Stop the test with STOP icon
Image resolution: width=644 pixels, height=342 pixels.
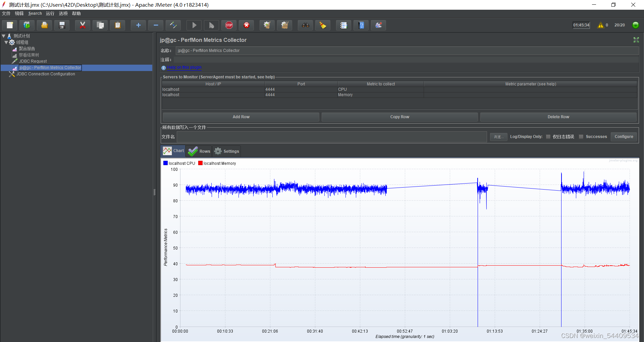[229, 25]
